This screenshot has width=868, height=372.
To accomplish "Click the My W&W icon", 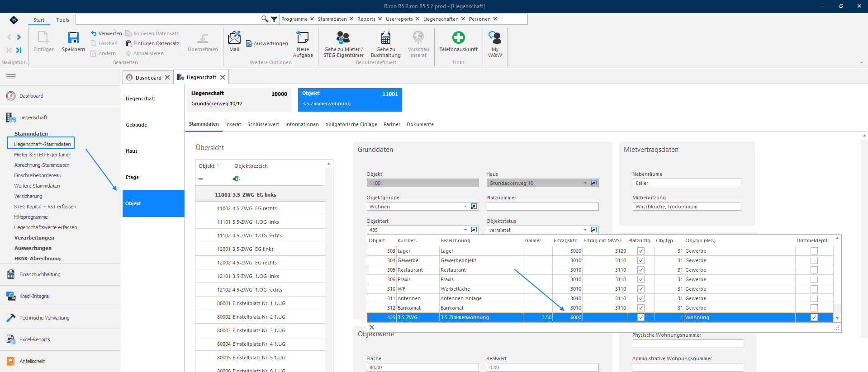I will [495, 38].
